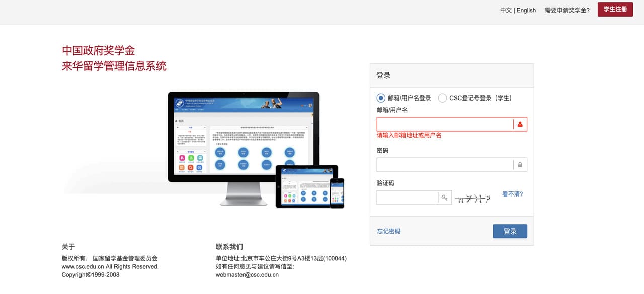This screenshot has width=644, height=294.
Task: Open the 忘记密码 link
Action: tap(389, 231)
